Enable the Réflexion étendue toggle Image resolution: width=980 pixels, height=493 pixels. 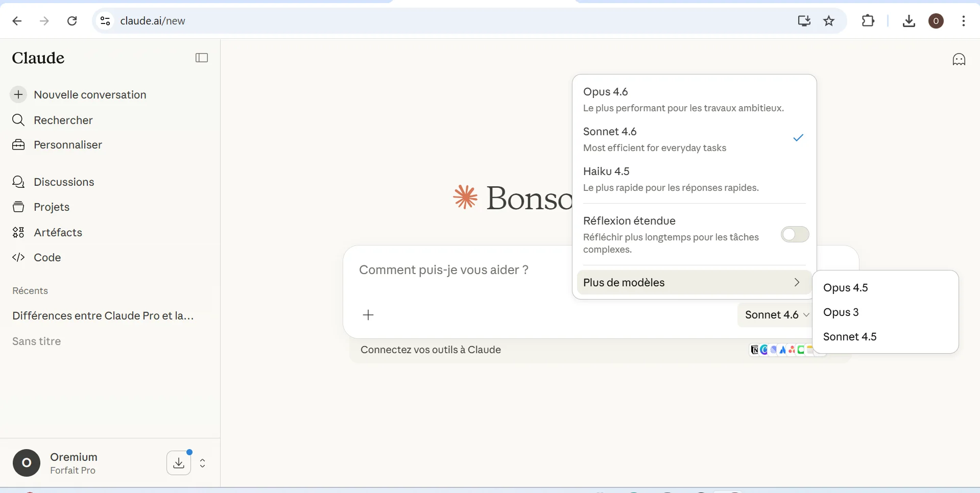click(795, 235)
